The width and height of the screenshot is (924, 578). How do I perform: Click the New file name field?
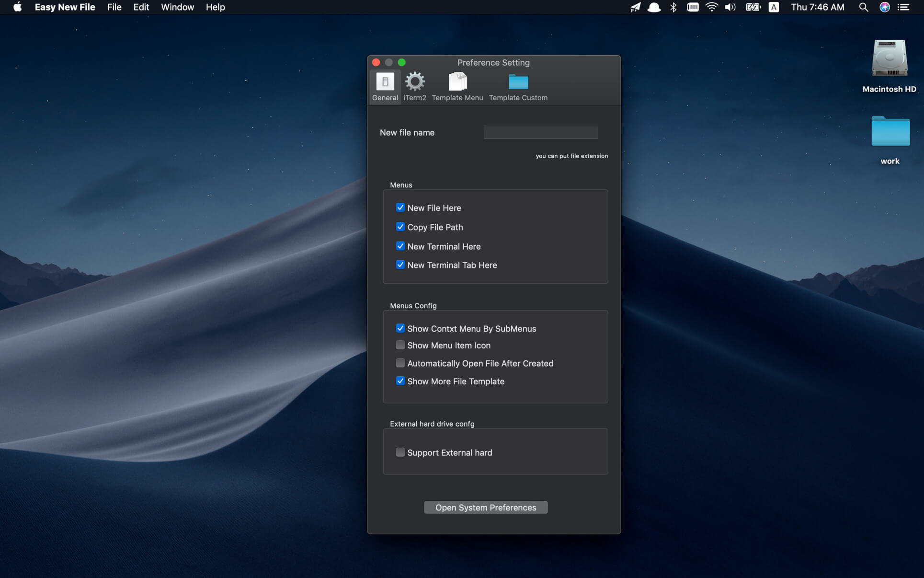(540, 132)
